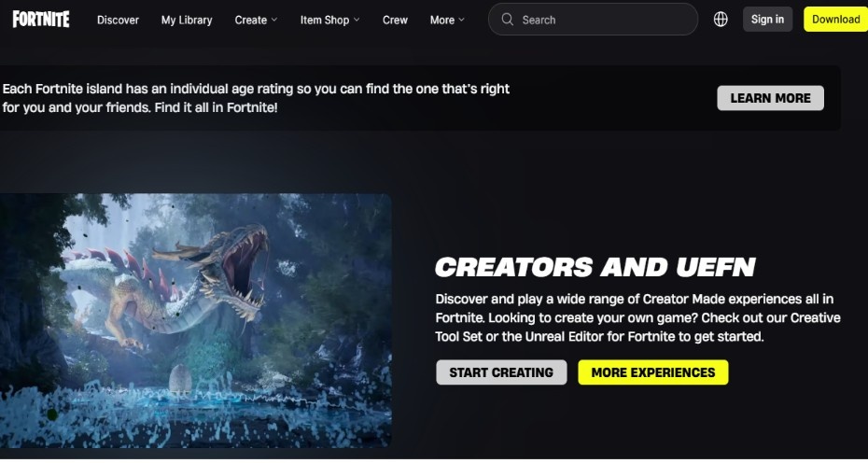This screenshot has height=463, width=868.
Task: Click the age rating banner text
Action: (256, 98)
